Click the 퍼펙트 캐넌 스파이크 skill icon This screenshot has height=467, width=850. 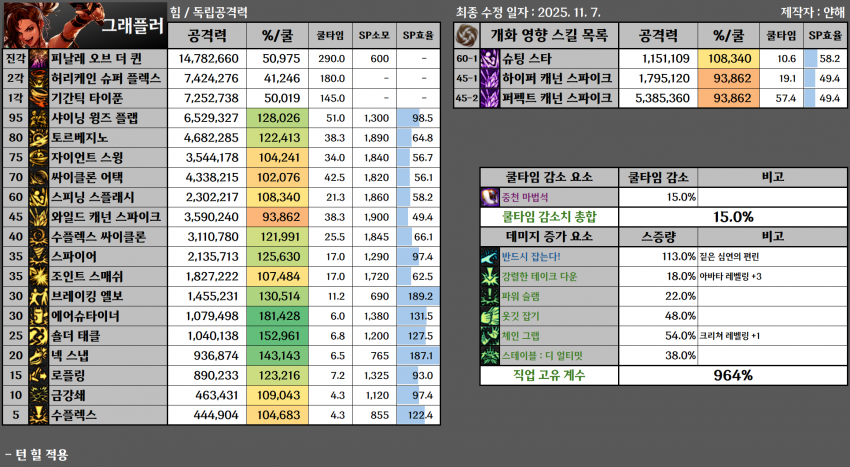(490, 98)
